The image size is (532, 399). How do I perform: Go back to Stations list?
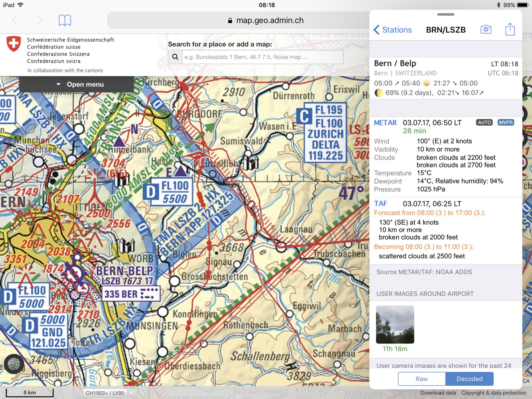393,30
